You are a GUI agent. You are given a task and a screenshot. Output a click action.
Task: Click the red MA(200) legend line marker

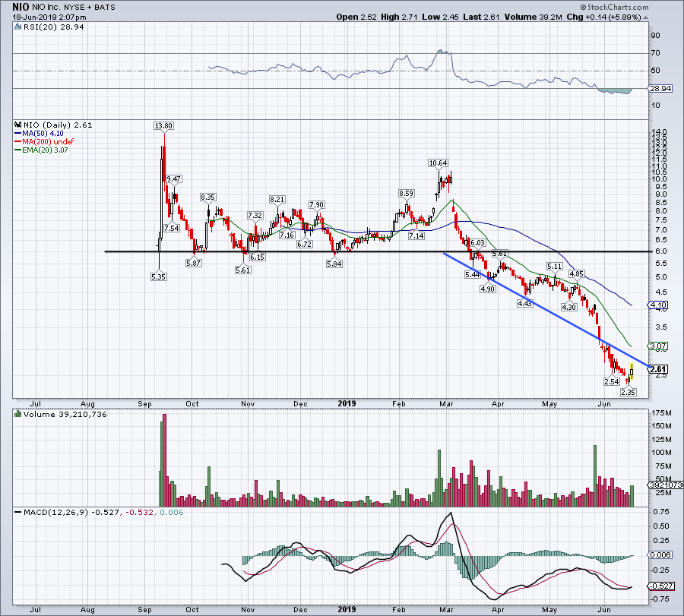(18, 142)
